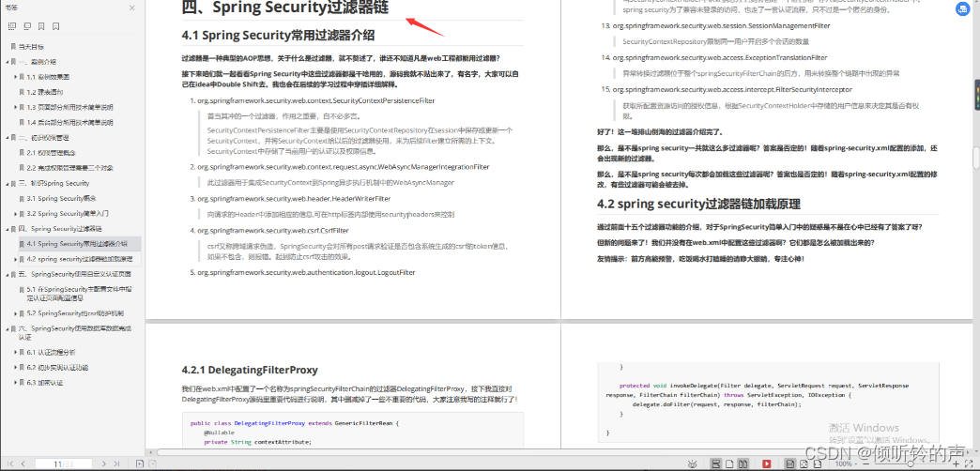Viewport: 980px width, 471px height.
Task: Click list item CsrfFilter
Action: tap(273, 231)
